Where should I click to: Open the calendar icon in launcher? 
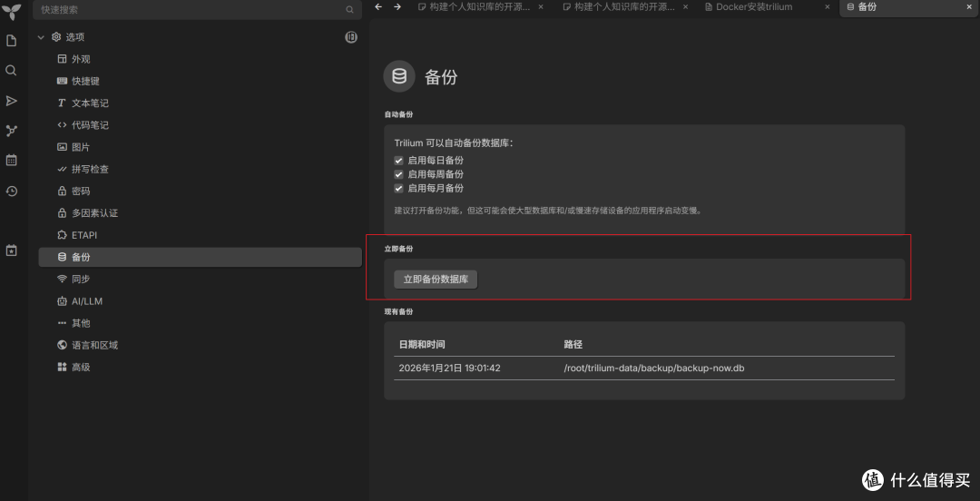[11, 160]
